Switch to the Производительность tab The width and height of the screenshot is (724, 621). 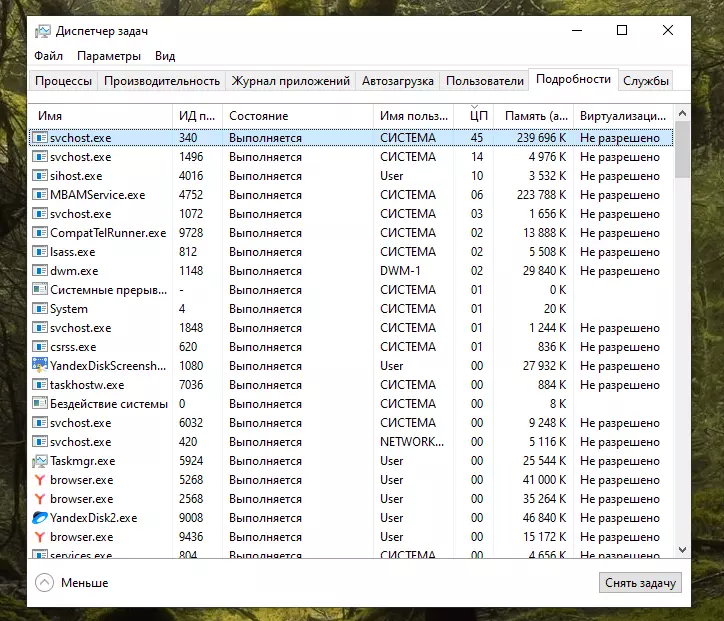(x=162, y=81)
